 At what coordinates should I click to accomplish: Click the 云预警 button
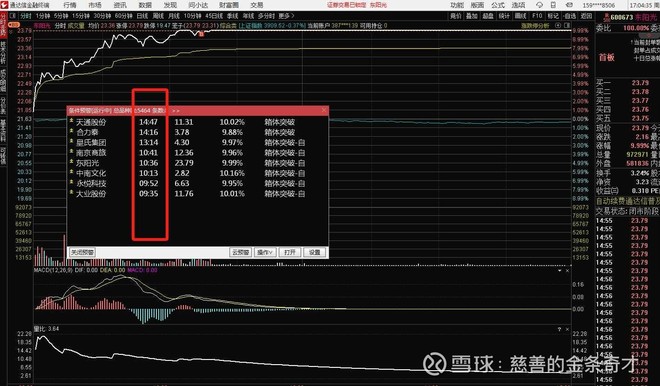(240, 252)
